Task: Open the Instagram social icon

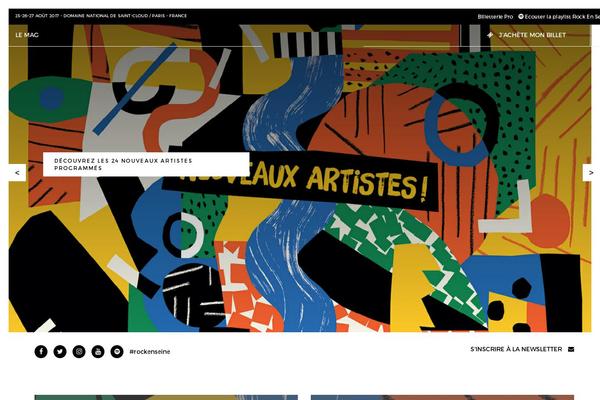Action: pos(79,351)
